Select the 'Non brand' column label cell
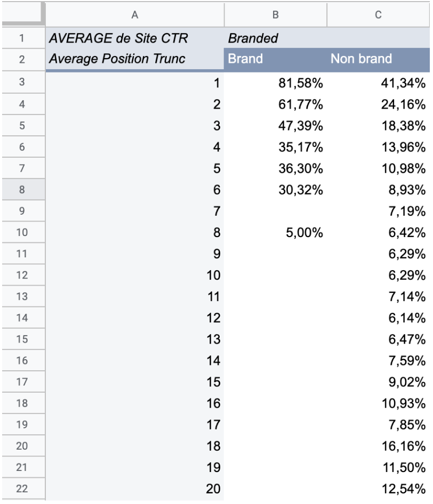Image resolution: width=433 pixels, height=504 pixels. (x=378, y=59)
